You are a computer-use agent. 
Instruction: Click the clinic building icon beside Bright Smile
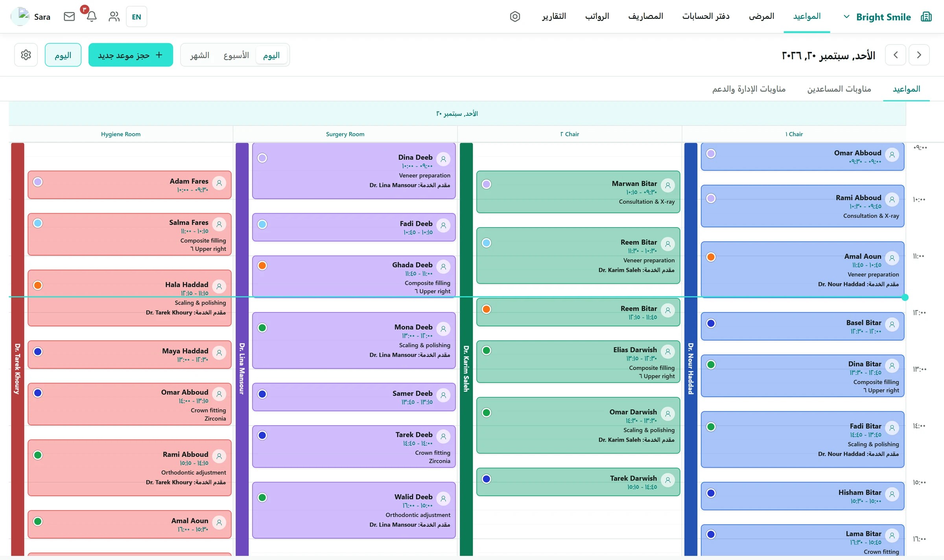click(926, 17)
